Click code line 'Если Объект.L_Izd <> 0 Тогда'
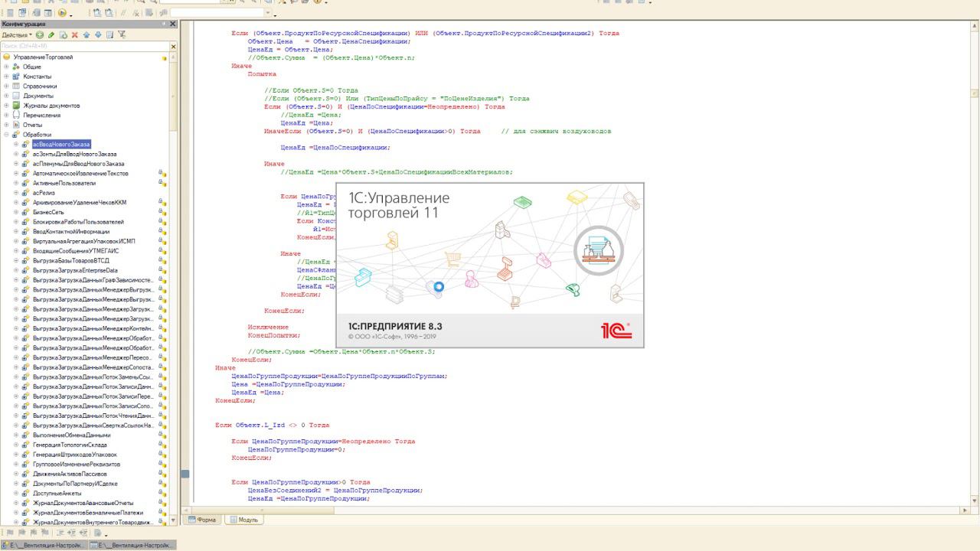This screenshot has width=980, height=551. pos(273,425)
